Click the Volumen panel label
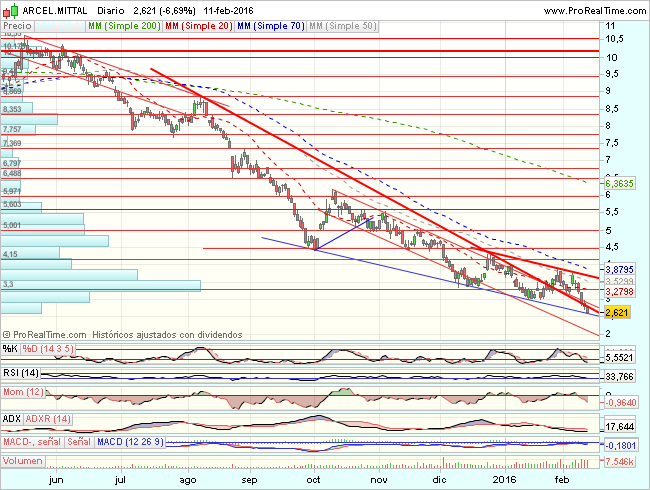 [x=23, y=461]
